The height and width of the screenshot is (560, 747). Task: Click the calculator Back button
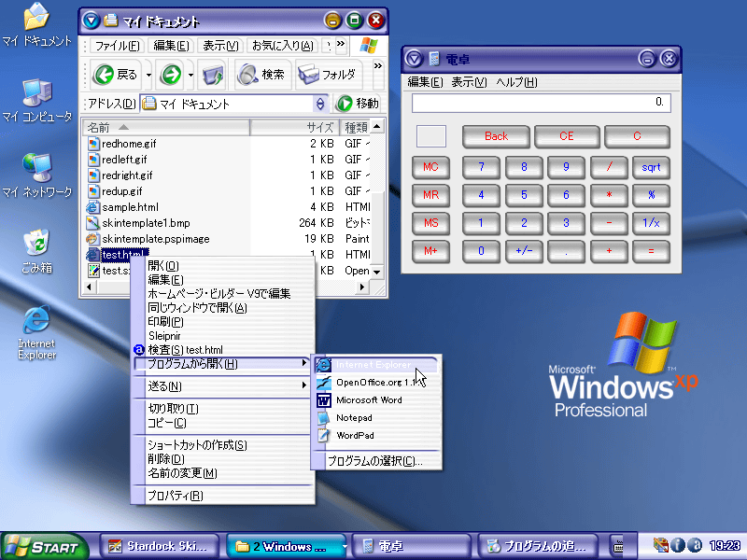[x=496, y=136]
